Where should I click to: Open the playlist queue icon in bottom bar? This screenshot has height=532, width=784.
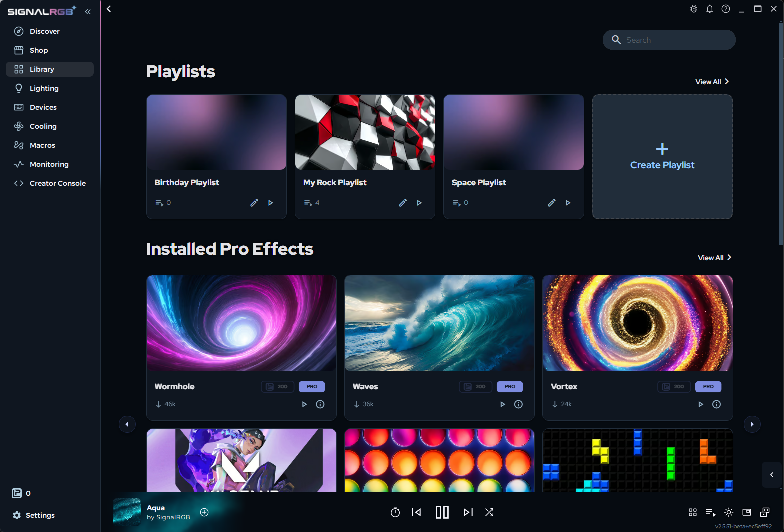(x=711, y=512)
